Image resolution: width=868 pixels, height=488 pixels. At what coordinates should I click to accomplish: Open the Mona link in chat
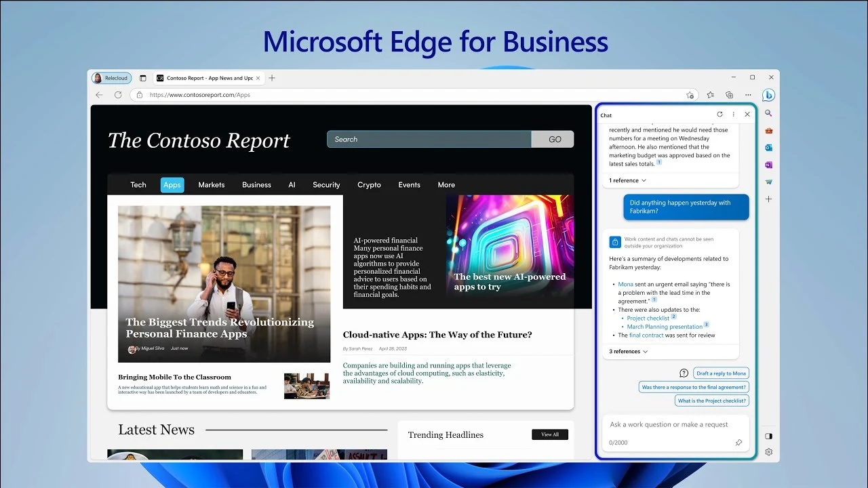pyautogui.click(x=625, y=285)
